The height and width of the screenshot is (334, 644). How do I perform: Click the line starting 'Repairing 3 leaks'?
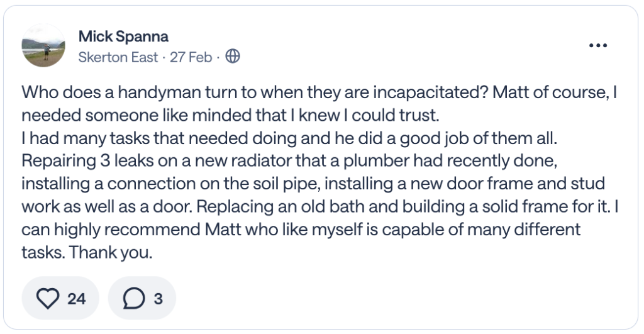289,162
